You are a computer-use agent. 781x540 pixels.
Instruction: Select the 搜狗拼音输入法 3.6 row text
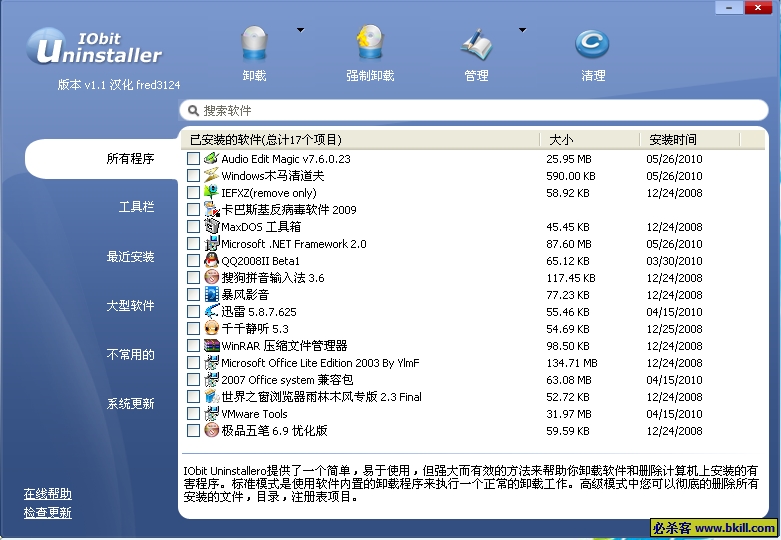pyautogui.click(x=272, y=277)
